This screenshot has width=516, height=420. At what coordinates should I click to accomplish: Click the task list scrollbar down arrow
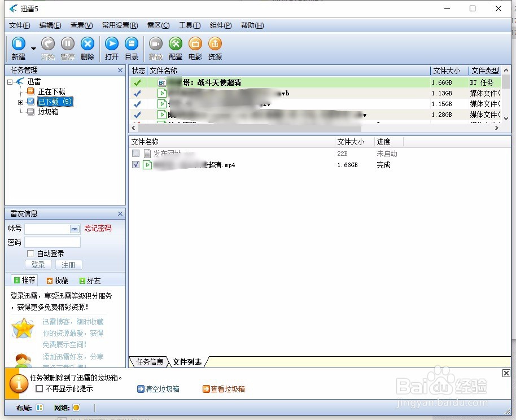pyautogui.click(x=506, y=119)
